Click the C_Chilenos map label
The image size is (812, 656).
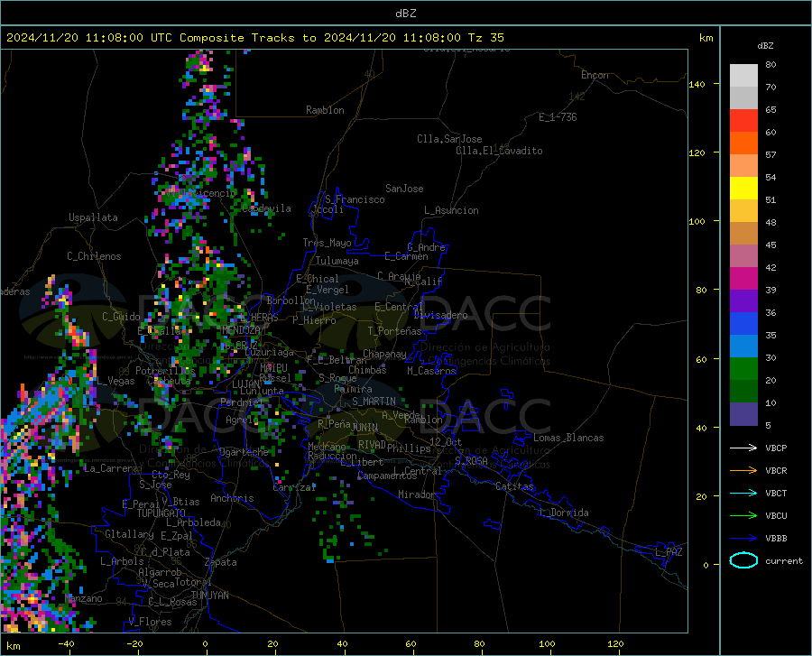point(94,256)
